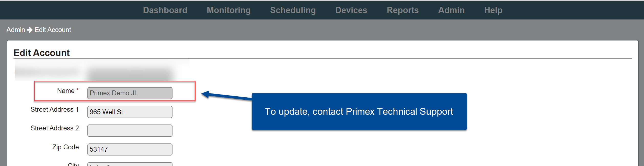The height and width of the screenshot is (166, 644).
Task: Click the required asterisk next to Name
Action: point(77,90)
